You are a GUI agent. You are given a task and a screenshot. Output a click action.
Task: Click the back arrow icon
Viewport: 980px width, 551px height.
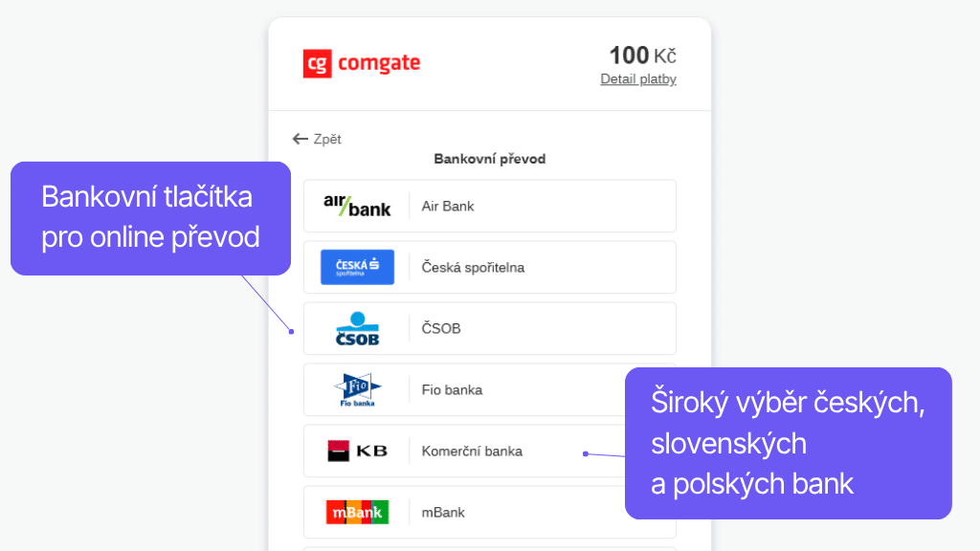[x=301, y=139]
